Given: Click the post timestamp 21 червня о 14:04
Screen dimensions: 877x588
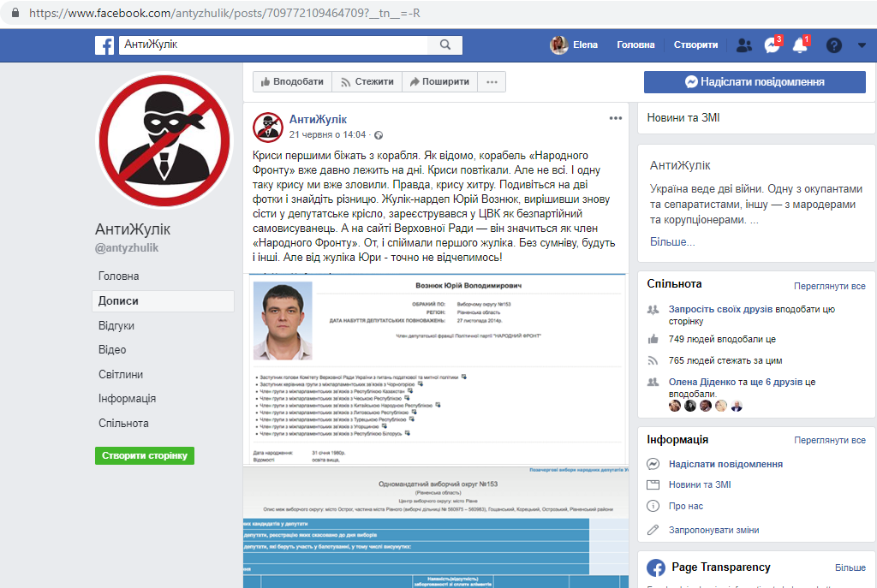Looking at the screenshot, I should [x=327, y=134].
